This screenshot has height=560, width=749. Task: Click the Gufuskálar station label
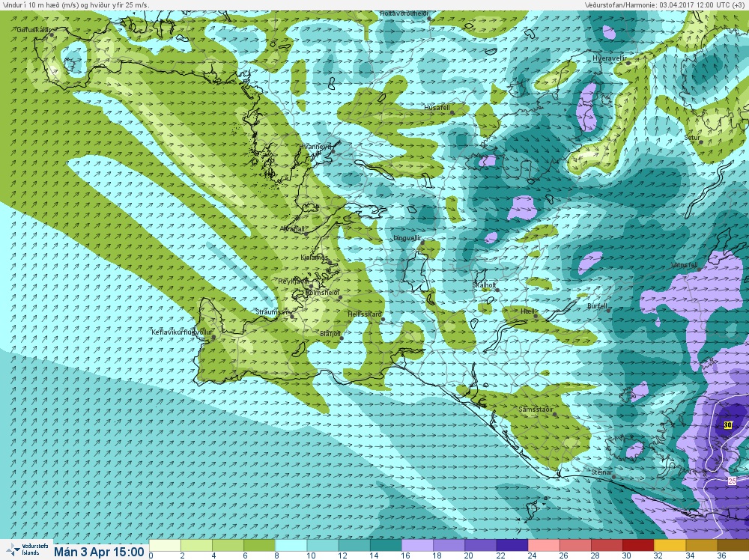(x=34, y=30)
